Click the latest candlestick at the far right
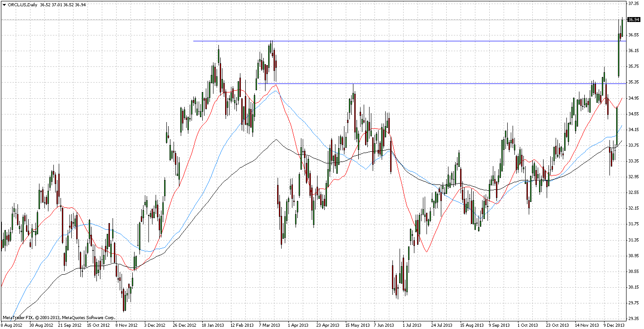This screenshot has height=329, width=644. [x=622, y=27]
